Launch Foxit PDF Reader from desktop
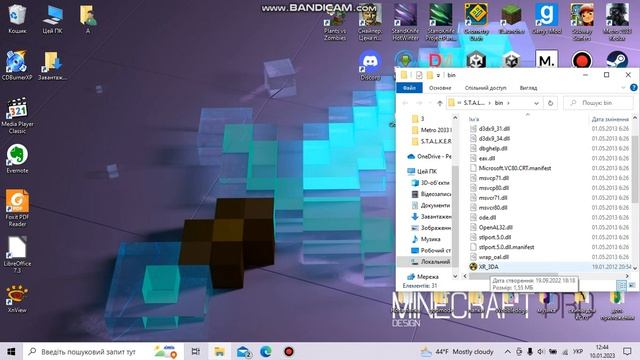The width and height of the screenshot is (640, 360). [17, 208]
